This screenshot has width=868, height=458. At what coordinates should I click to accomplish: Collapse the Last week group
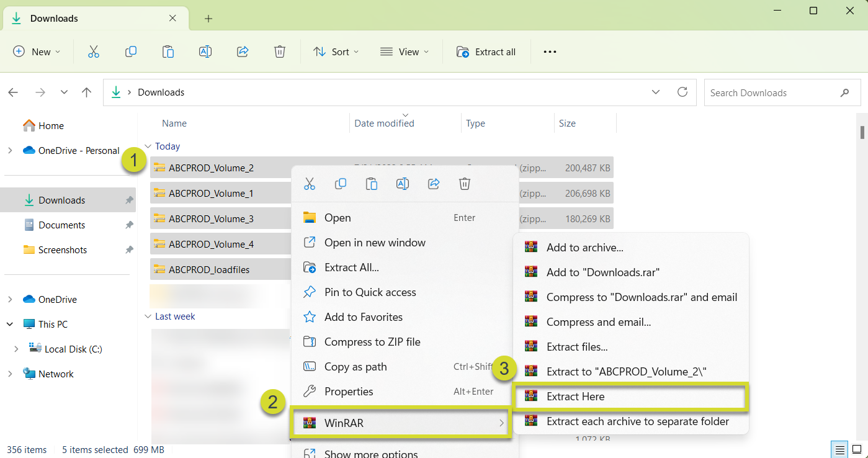pyautogui.click(x=148, y=317)
